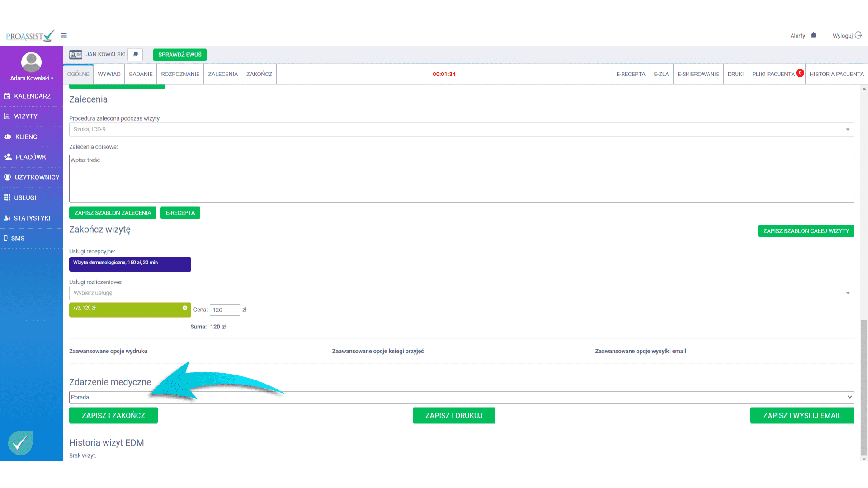This screenshot has height=488, width=868.
Task: Open the Statystyki sidebar menu item
Action: click(32, 218)
